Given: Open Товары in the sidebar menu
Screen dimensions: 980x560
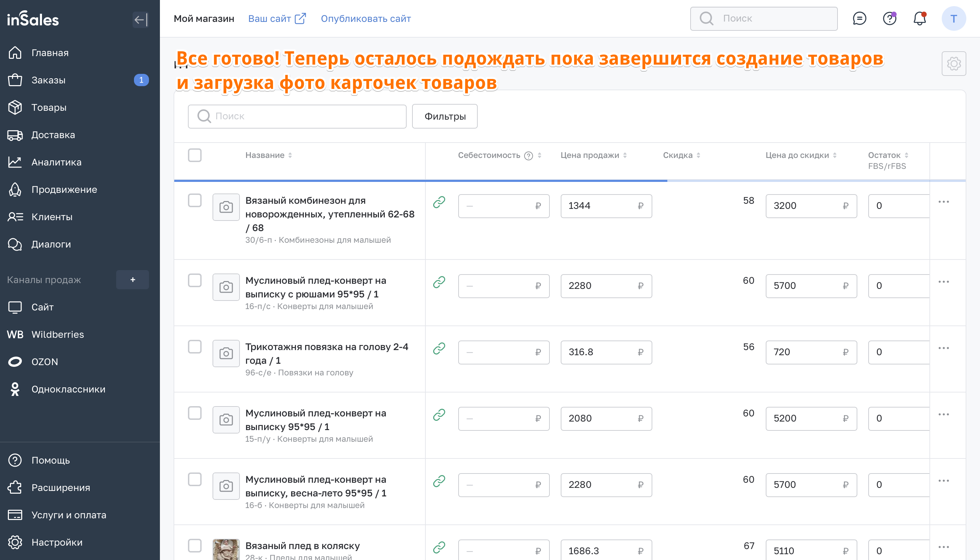Looking at the screenshot, I should tap(49, 107).
